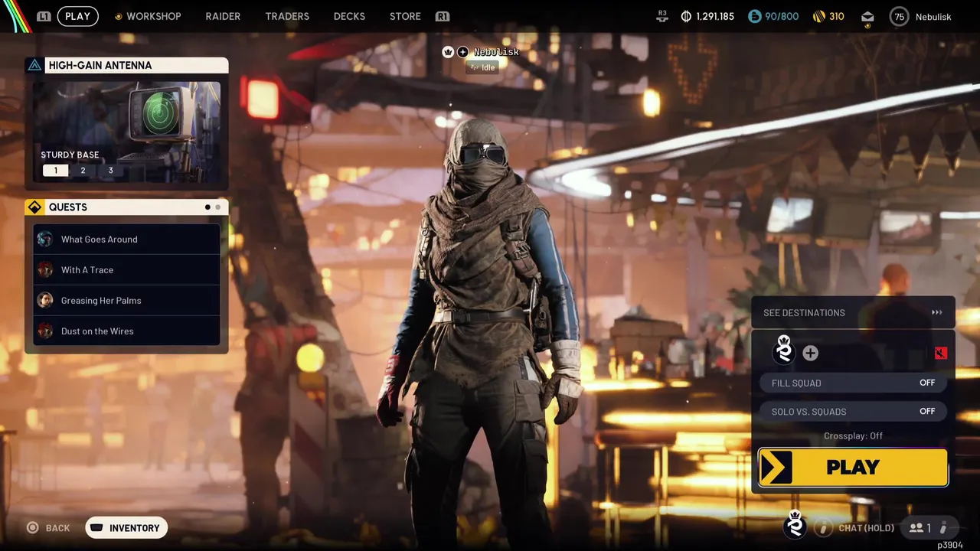Select first quests page dot
This screenshot has width=980, height=551.
tap(207, 207)
